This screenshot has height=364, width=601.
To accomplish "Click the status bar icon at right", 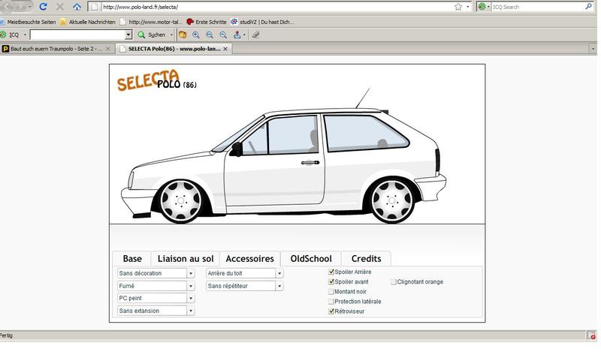I will tap(591, 335).
